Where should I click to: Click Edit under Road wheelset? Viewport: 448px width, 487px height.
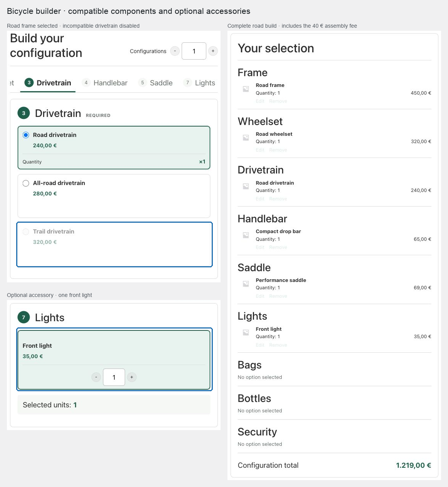(260, 150)
